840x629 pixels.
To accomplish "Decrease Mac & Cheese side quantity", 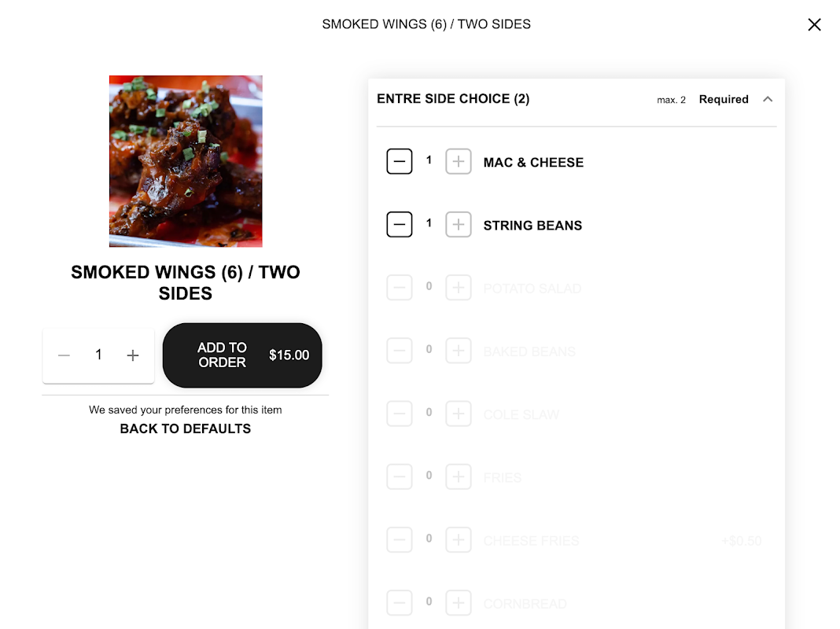I will click(399, 162).
